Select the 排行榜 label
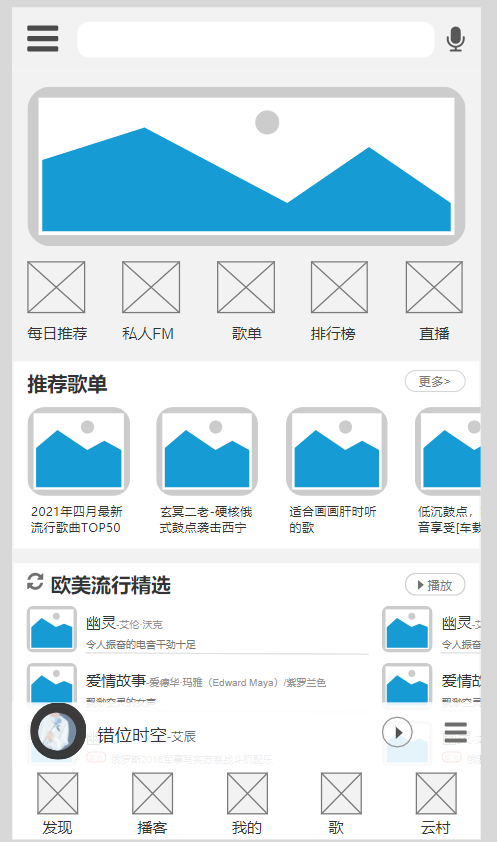The width and height of the screenshot is (497, 842). coord(333,333)
